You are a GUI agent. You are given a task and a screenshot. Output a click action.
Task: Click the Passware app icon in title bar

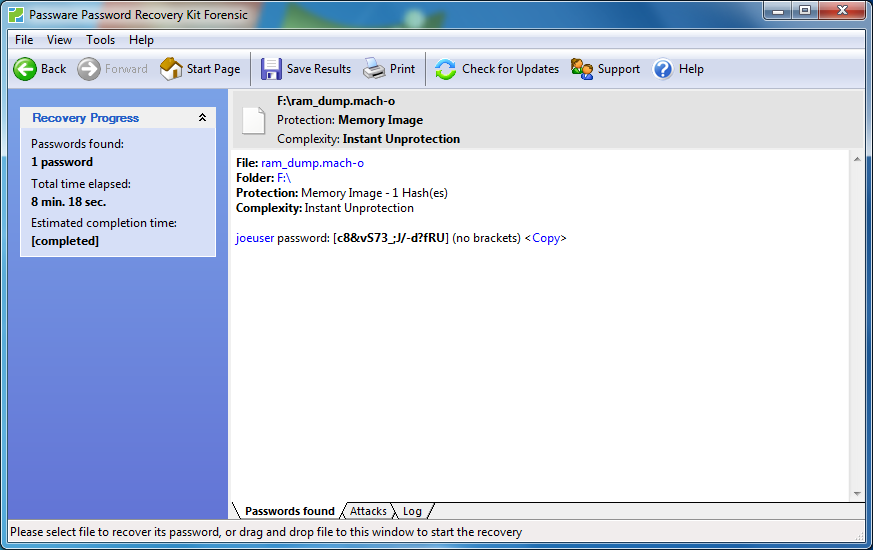point(15,15)
